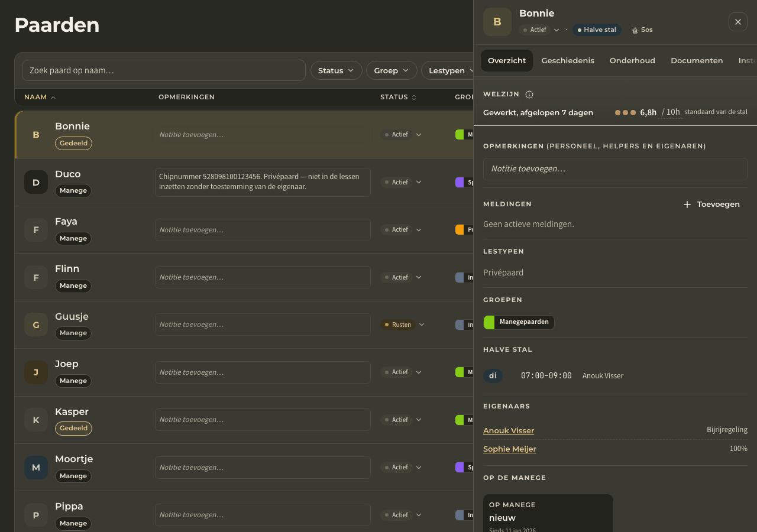Click Moortje's avatar letter M
The width and height of the screenshot is (757, 532).
(x=36, y=467)
